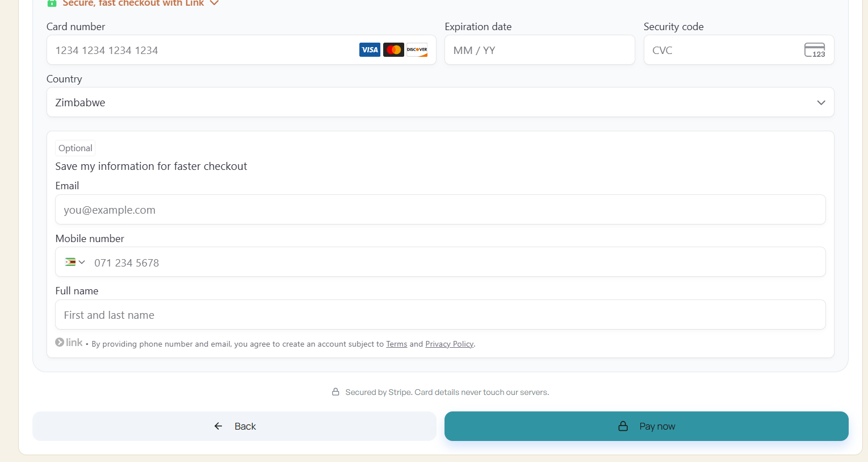868x462 pixels.
Task: Click the Expiration date label
Action: pos(478,27)
